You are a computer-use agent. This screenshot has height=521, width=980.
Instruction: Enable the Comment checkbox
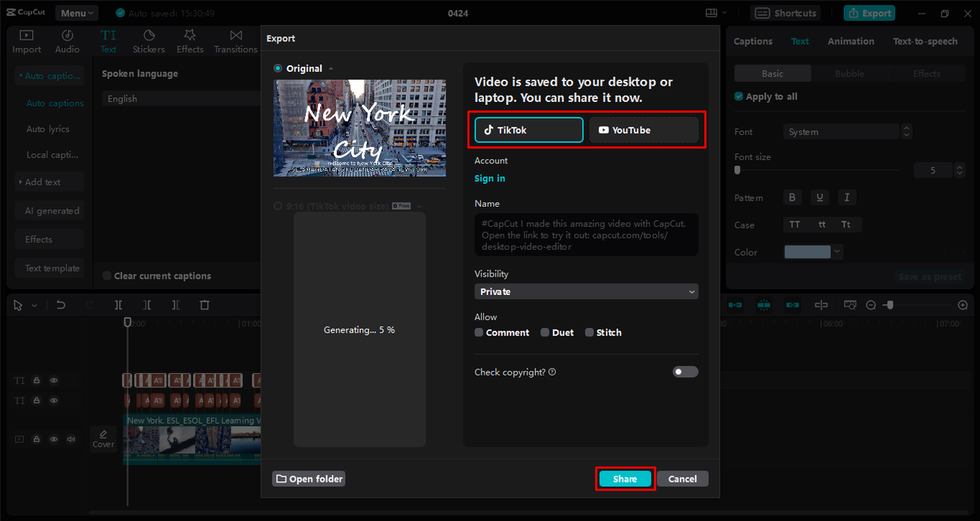tap(479, 333)
